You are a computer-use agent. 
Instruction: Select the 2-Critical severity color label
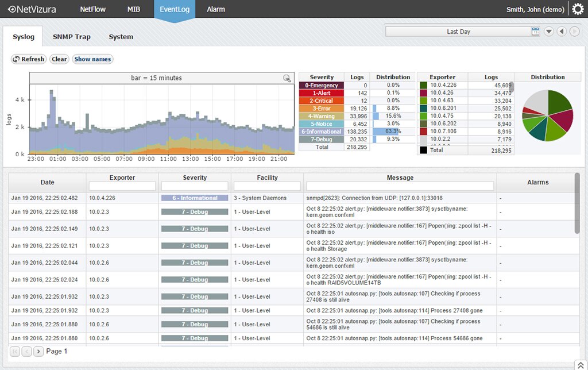pos(322,101)
